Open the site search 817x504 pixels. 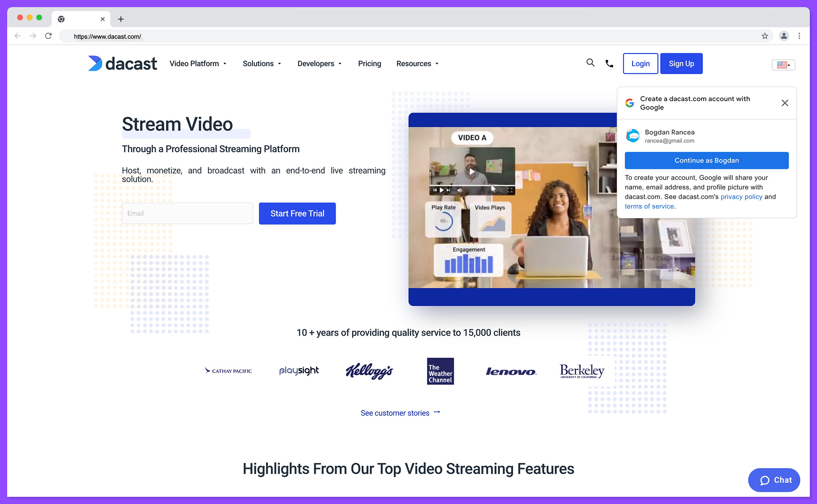590,63
